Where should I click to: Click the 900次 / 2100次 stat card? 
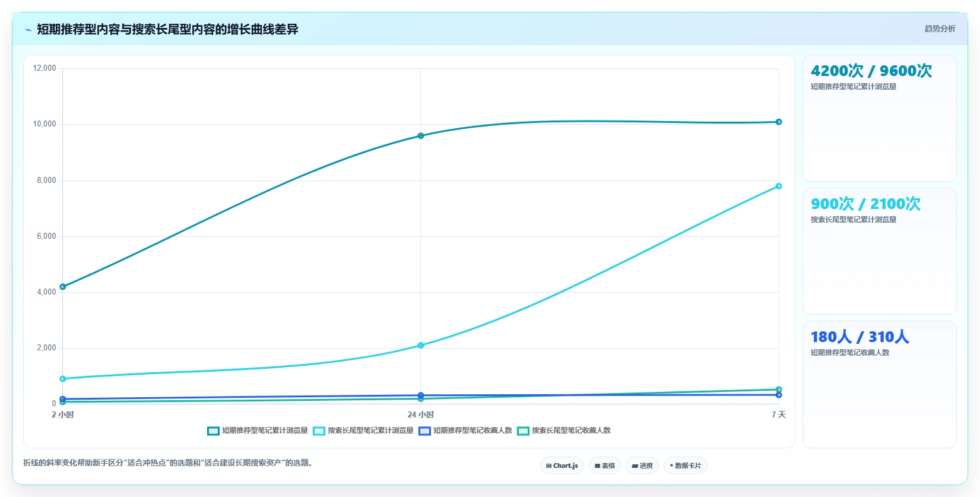880,251
